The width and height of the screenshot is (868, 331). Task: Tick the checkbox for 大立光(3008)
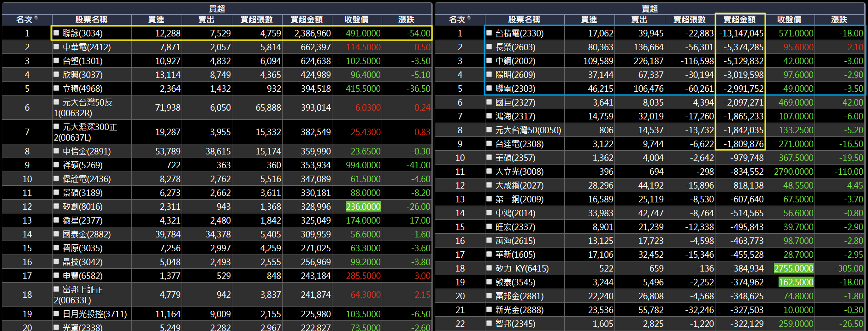click(x=489, y=171)
